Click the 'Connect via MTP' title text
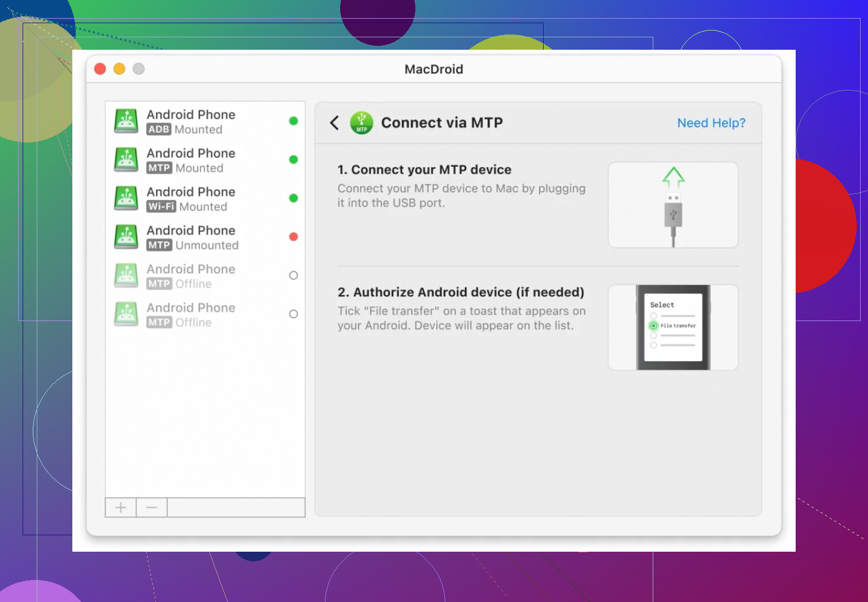The height and width of the screenshot is (602, 868). [442, 123]
